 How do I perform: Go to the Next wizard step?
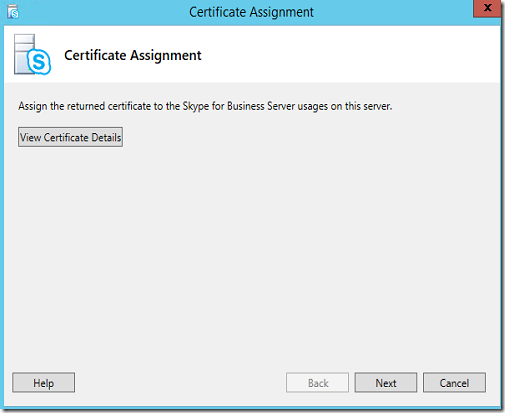pos(386,383)
